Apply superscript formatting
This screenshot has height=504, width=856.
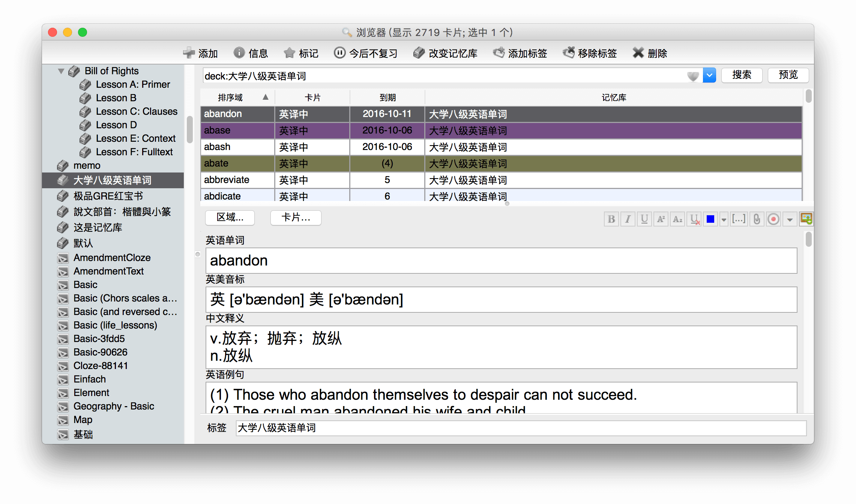click(661, 219)
